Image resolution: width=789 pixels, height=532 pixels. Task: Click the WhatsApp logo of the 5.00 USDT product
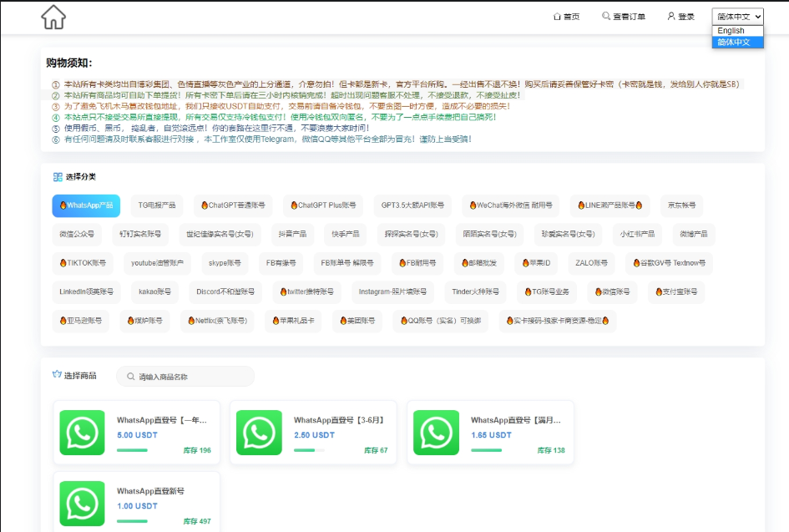pyautogui.click(x=82, y=433)
